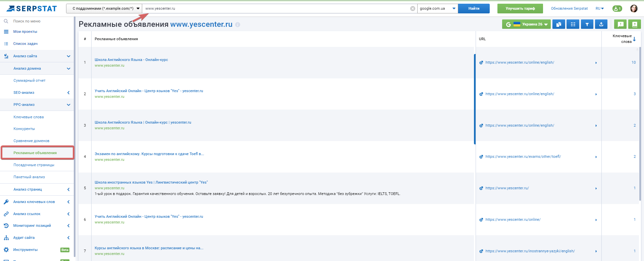
Task: Click keyword count 10 in row 1
Action: click(634, 62)
